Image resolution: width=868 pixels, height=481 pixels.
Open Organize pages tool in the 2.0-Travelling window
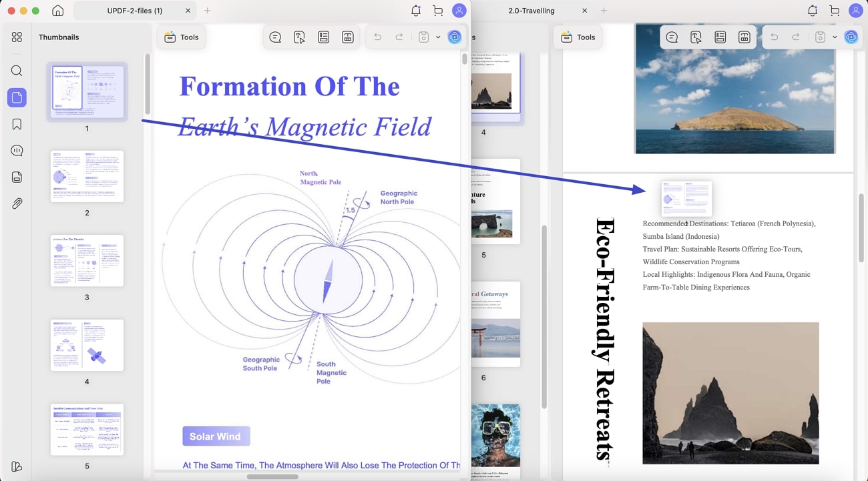click(744, 37)
